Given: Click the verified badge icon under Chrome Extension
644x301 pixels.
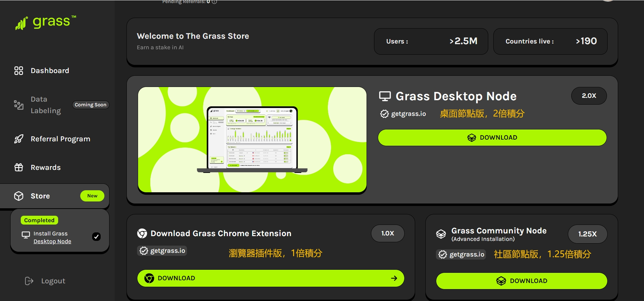Looking at the screenshot, I should click(x=144, y=251).
